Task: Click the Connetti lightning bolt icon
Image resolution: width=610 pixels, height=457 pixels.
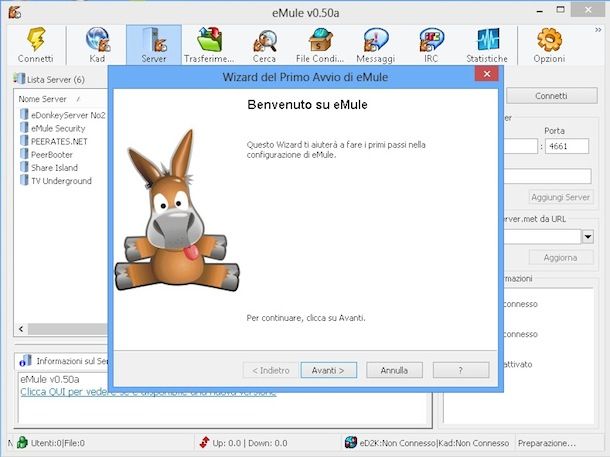Action: [x=36, y=39]
